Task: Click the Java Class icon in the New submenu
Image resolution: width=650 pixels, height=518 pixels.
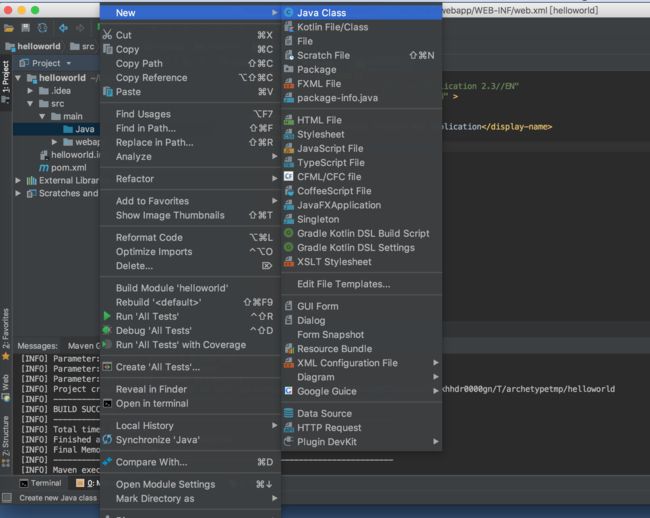Action: click(x=289, y=13)
